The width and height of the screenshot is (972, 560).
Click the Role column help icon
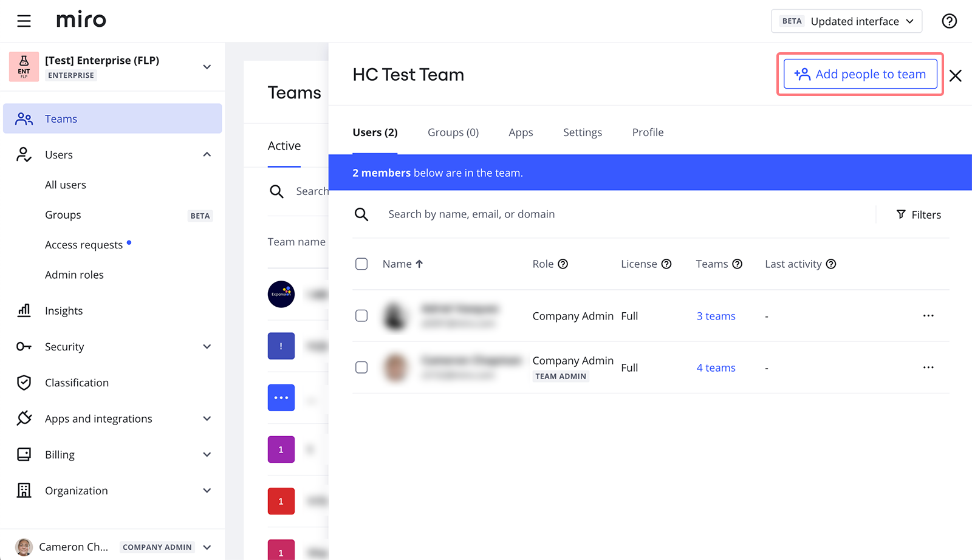563,264
